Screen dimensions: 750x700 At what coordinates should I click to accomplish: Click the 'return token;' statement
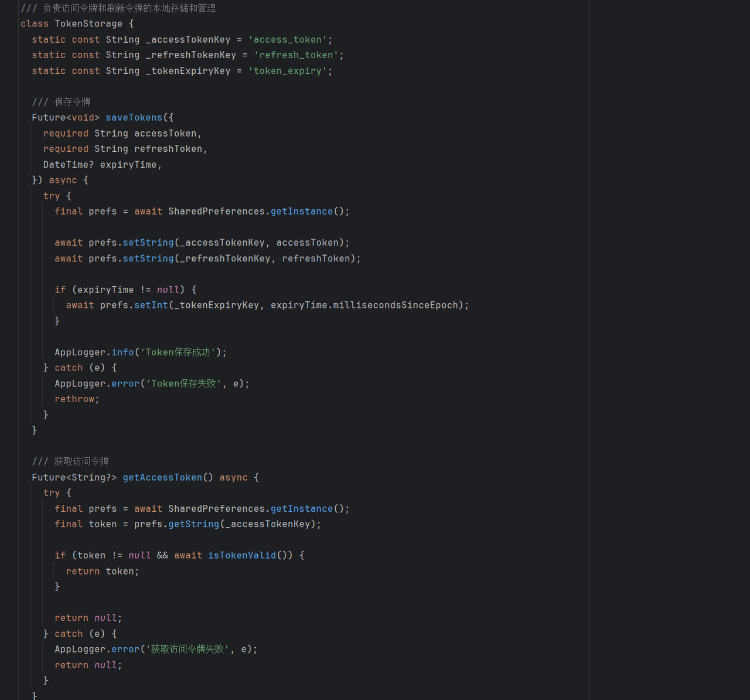(x=103, y=571)
